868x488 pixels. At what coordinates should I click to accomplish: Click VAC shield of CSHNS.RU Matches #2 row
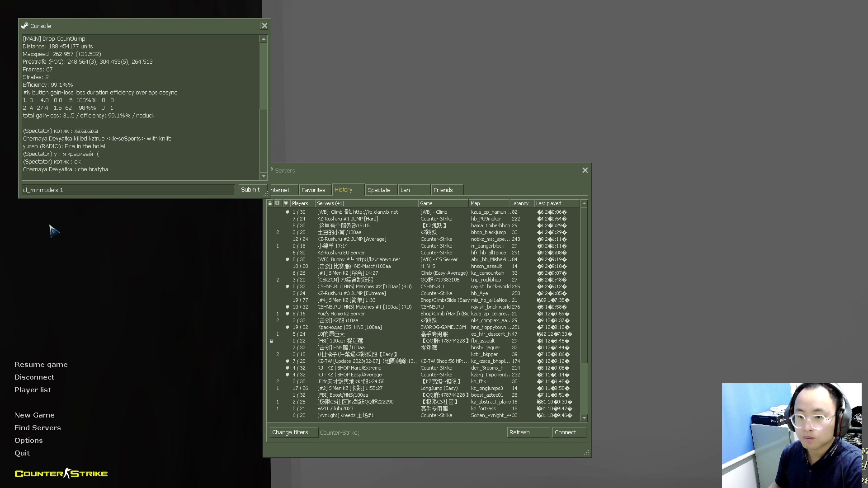coord(287,286)
